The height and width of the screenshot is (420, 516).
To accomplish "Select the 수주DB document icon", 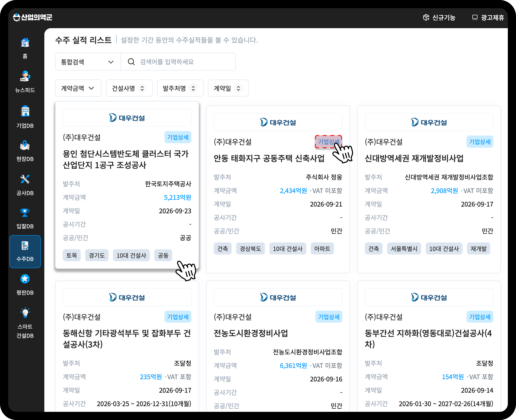I will coord(25,246).
